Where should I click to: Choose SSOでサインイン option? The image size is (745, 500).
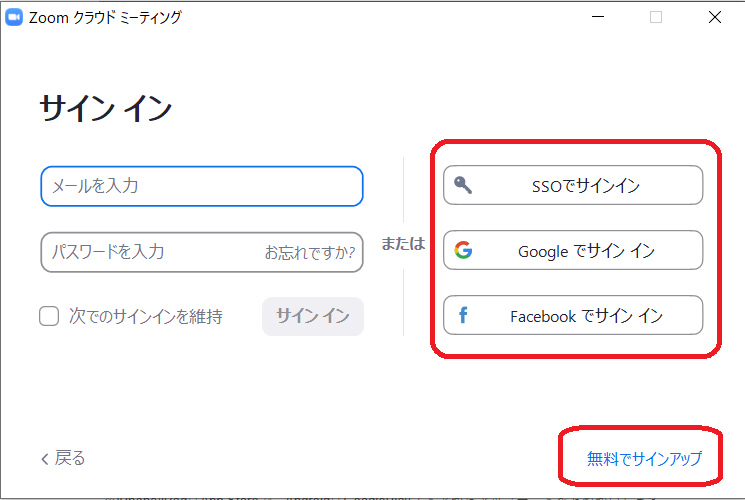[x=573, y=185]
